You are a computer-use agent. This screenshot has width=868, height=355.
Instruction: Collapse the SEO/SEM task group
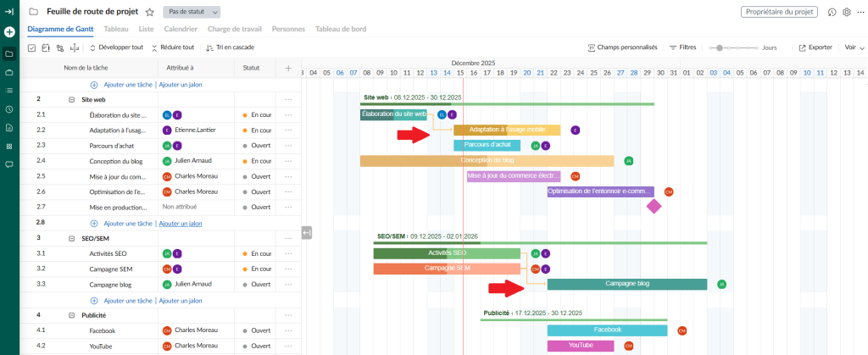coord(72,238)
